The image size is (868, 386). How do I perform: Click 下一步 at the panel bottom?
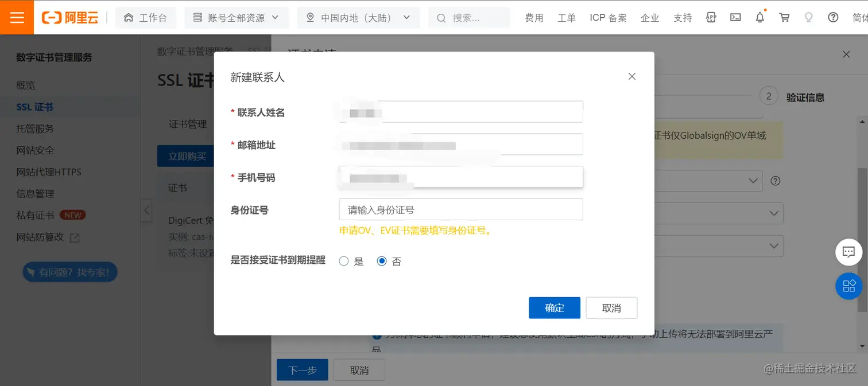click(303, 370)
